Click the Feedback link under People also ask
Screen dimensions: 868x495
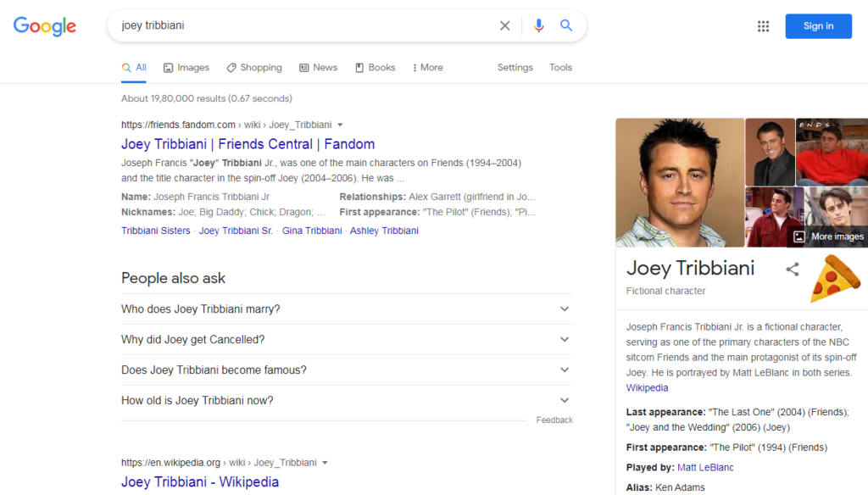click(x=554, y=420)
